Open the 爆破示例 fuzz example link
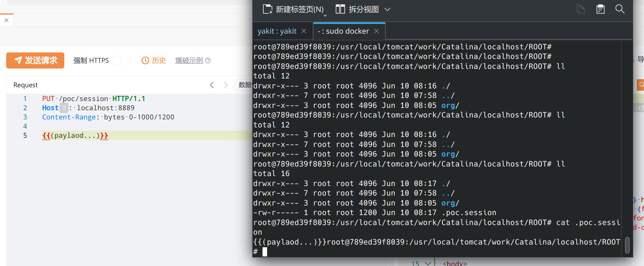 [x=189, y=60]
